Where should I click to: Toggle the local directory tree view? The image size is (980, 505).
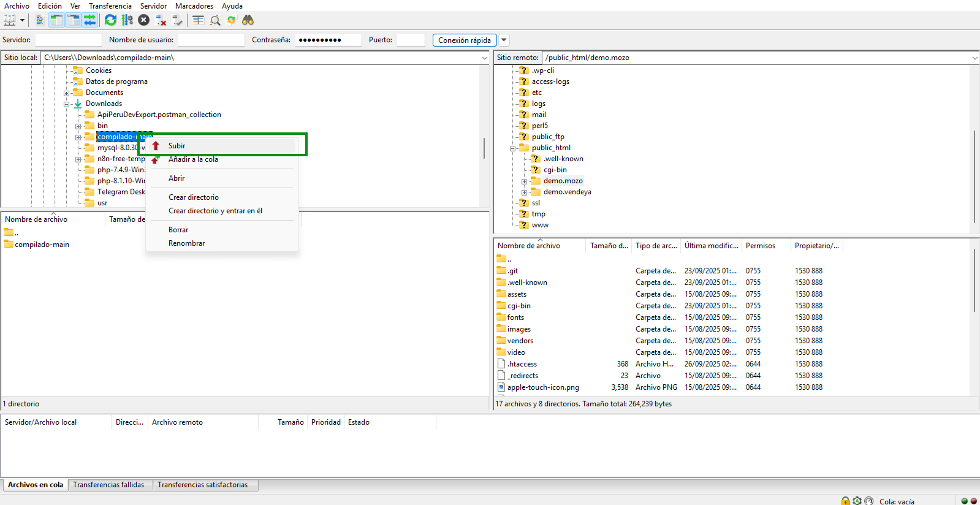tap(56, 20)
